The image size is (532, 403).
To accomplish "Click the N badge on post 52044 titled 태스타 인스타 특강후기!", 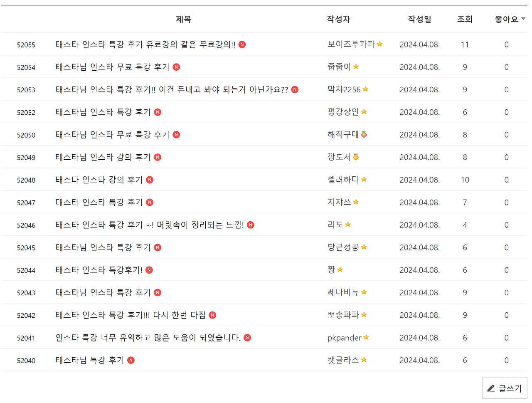I will [149, 269].
